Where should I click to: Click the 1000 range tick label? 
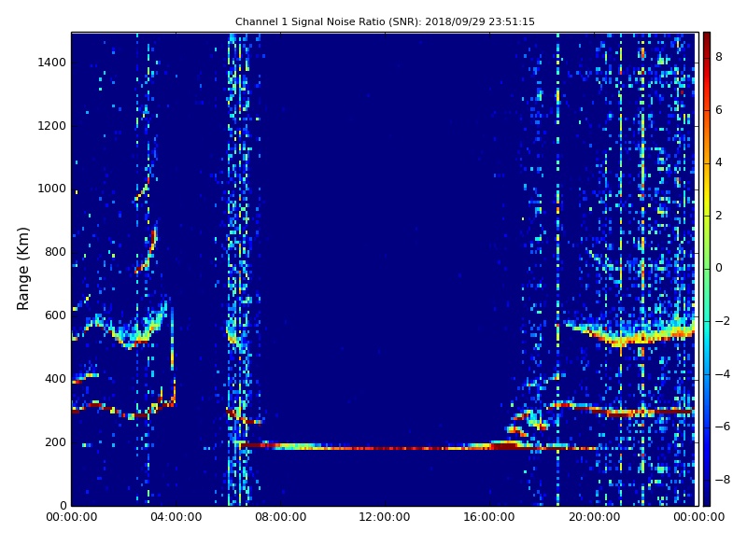52,189
